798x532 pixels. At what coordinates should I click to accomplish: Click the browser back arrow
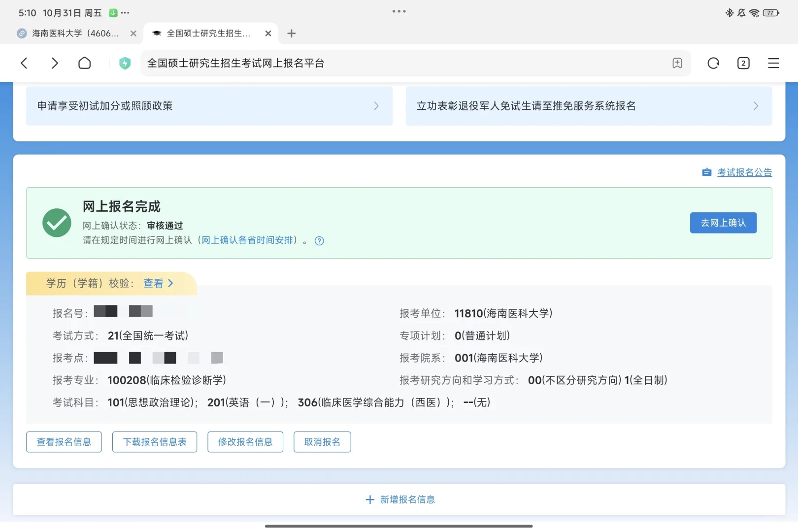(24, 63)
